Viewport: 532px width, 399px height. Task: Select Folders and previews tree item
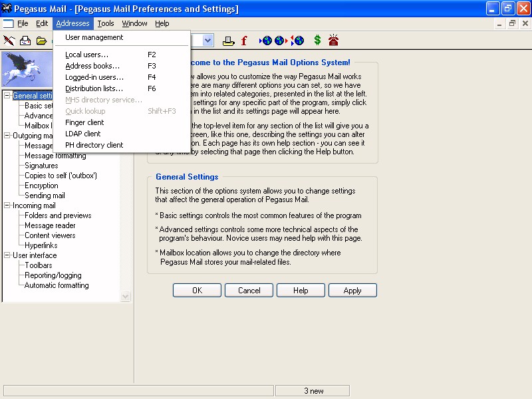coord(58,215)
